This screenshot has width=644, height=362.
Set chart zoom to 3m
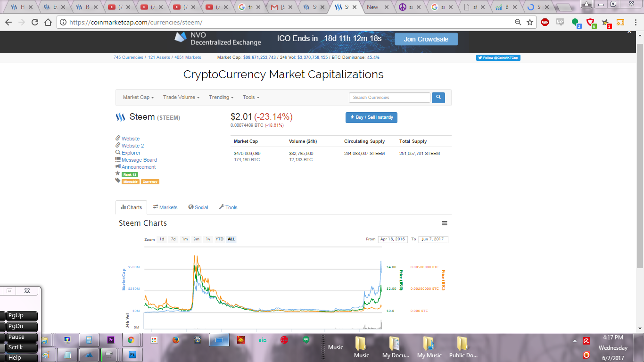[197, 239]
